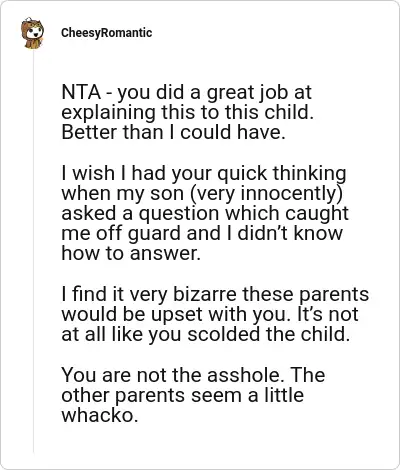Click the line "Better than I could have."
Screen dimensions: 400x470
coord(174,132)
